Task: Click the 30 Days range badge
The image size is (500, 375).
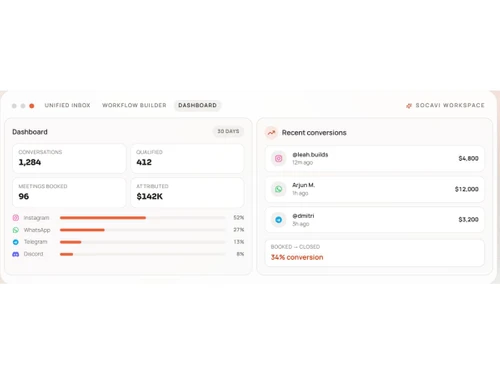Action: 228,131
